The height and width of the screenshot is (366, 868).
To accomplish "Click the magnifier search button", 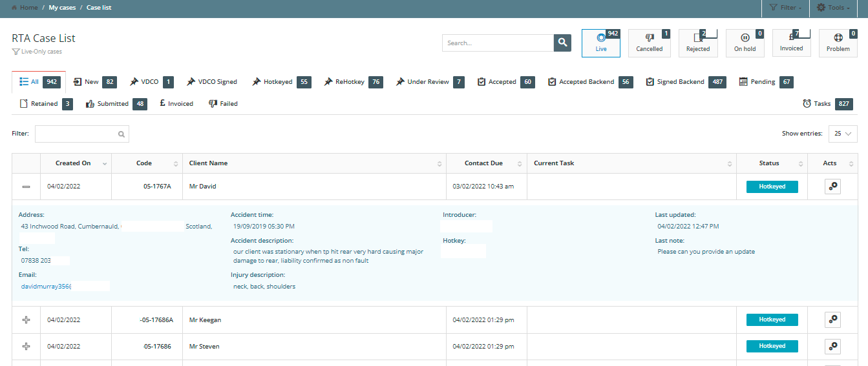I will (562, 43).
